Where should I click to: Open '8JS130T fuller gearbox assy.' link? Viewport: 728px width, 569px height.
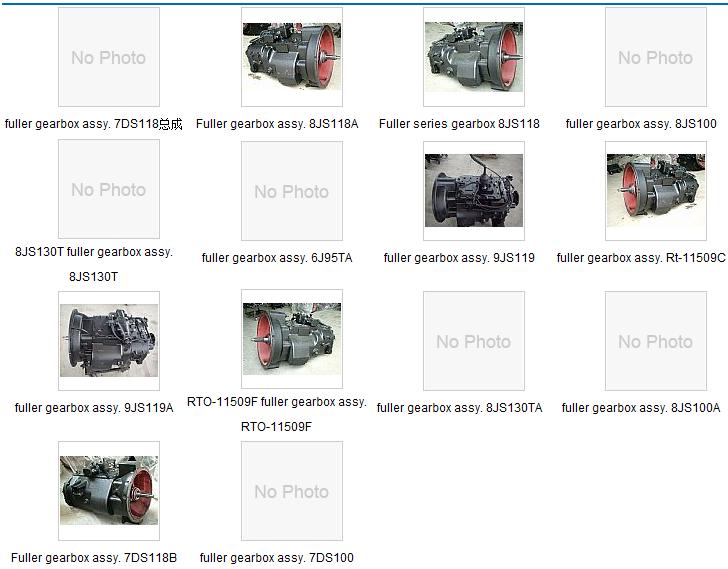click(94, 252)
